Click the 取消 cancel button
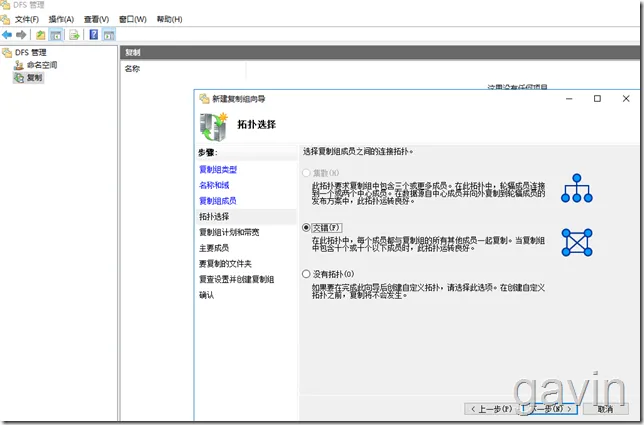644x425 pixels. [x=605, y=409]
